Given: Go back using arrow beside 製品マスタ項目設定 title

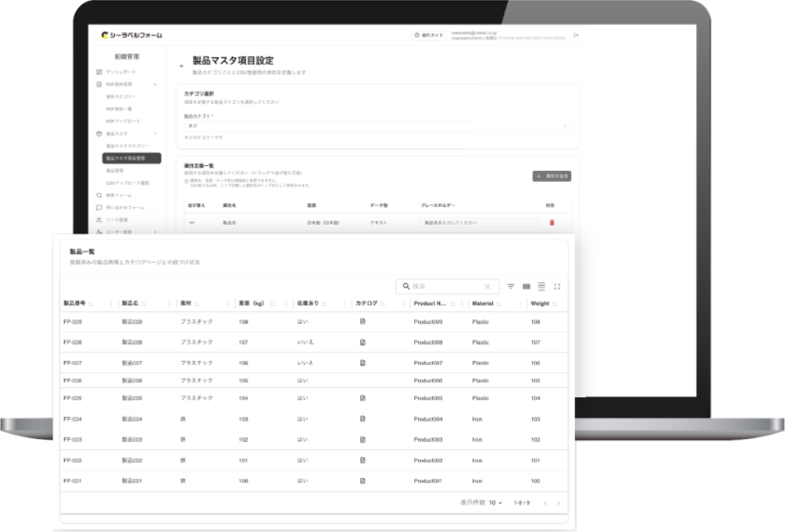Looking at the screenshot, I should (181, 66).
